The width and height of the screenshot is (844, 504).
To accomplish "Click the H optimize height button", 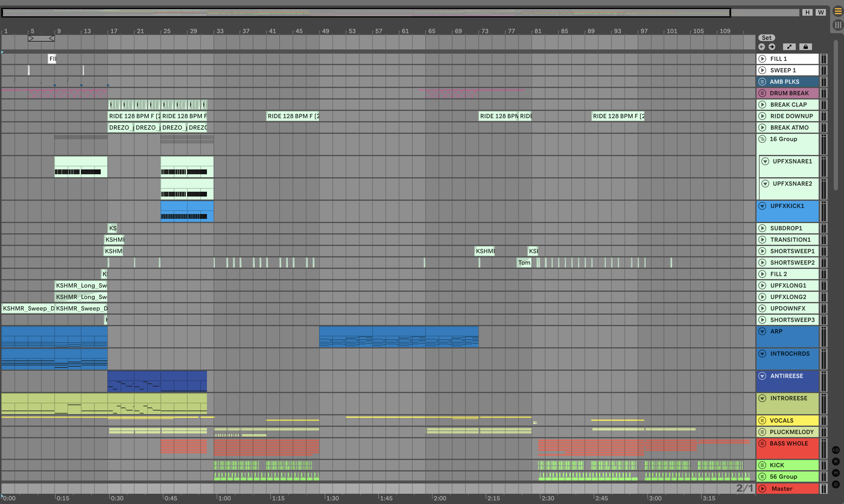I will (x=807, y=12).
